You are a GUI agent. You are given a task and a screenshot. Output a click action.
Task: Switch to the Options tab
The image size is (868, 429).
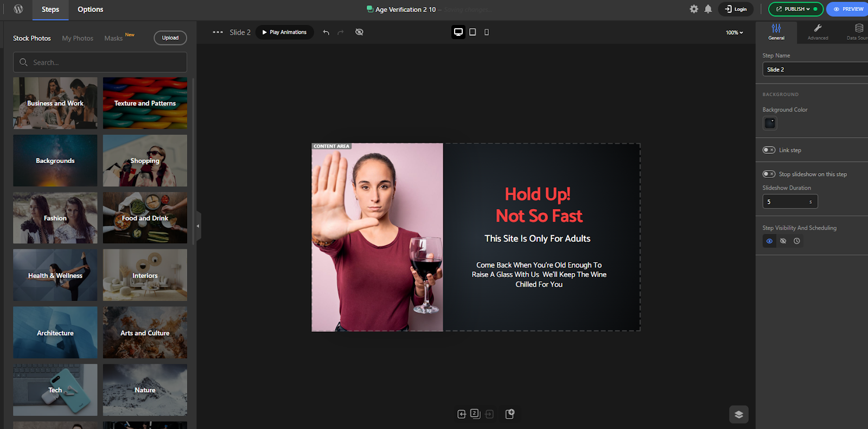[x=91, y=10]
